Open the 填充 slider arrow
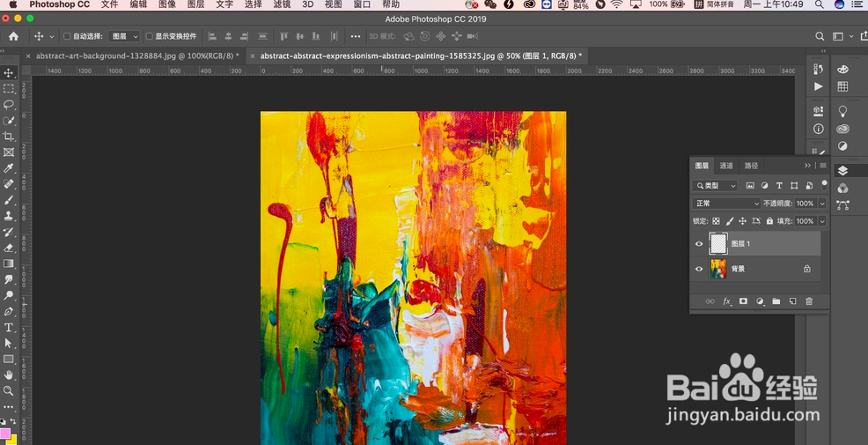 [822, 221]
